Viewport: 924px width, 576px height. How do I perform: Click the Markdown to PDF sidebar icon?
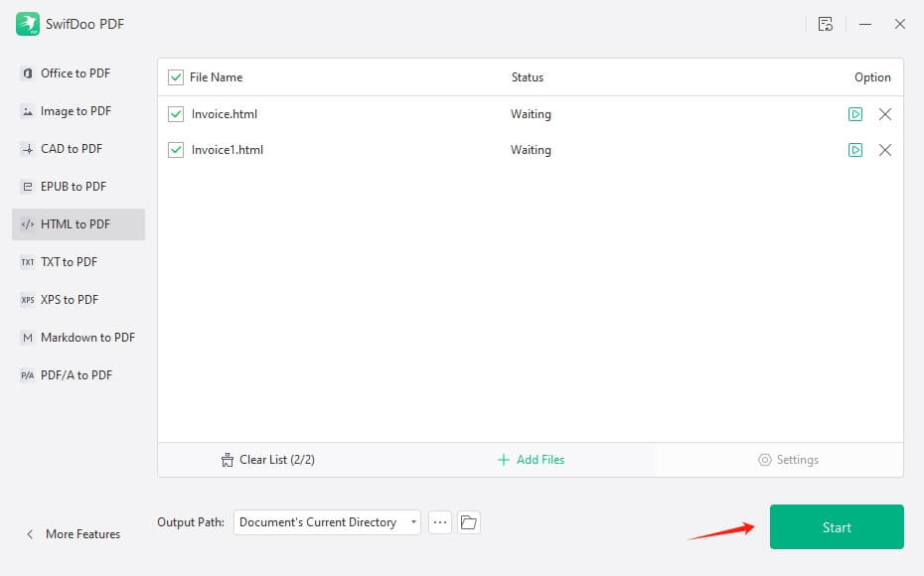point(27,338)
